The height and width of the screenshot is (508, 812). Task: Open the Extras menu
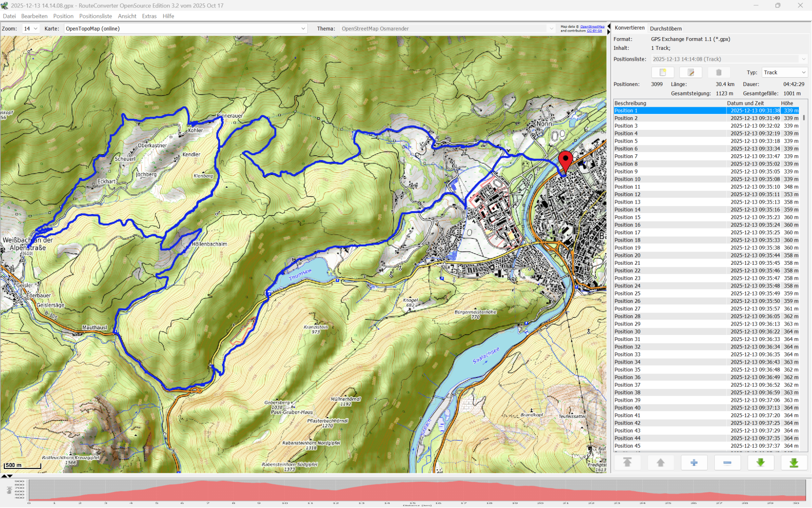149,16
